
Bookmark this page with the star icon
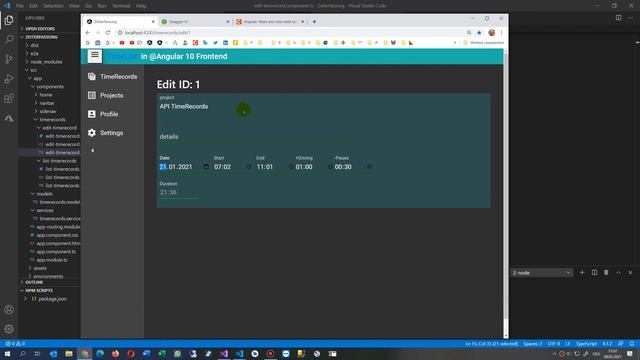tap(479, 33)
